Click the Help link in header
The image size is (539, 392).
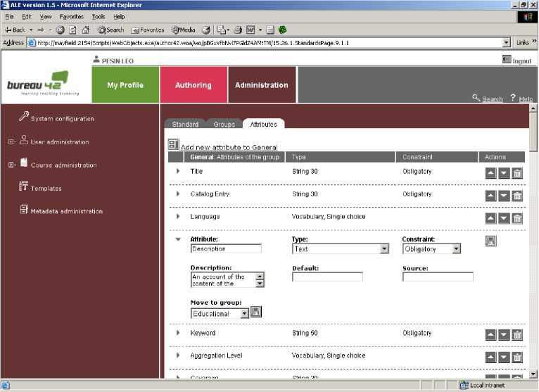pyautogui.click(x=526, y=99)
